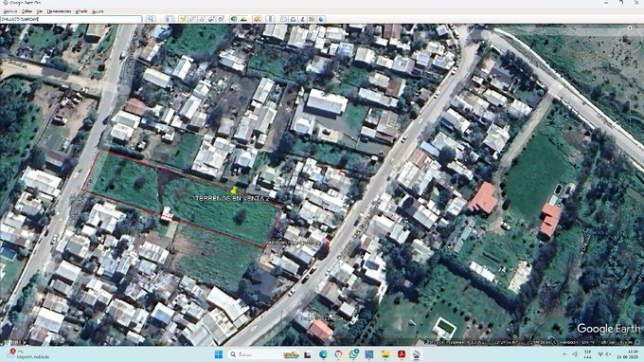Open the Archivo menu

10,11
